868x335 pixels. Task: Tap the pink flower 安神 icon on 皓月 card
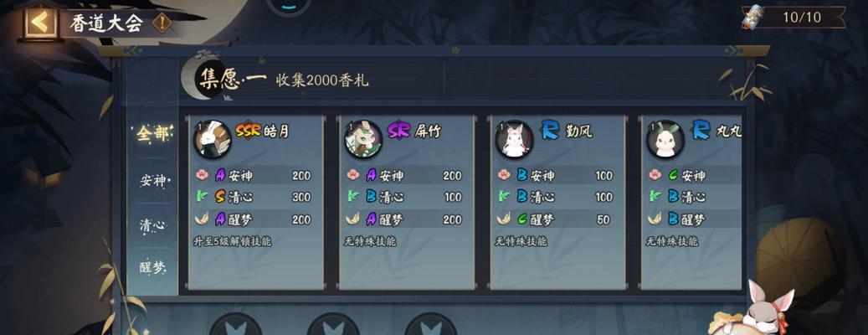point(202,175)
